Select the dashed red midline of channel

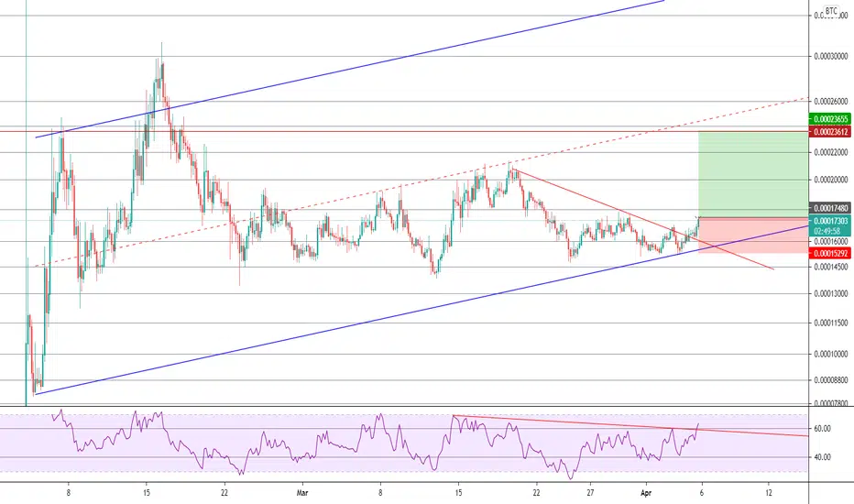coord(422,182)
